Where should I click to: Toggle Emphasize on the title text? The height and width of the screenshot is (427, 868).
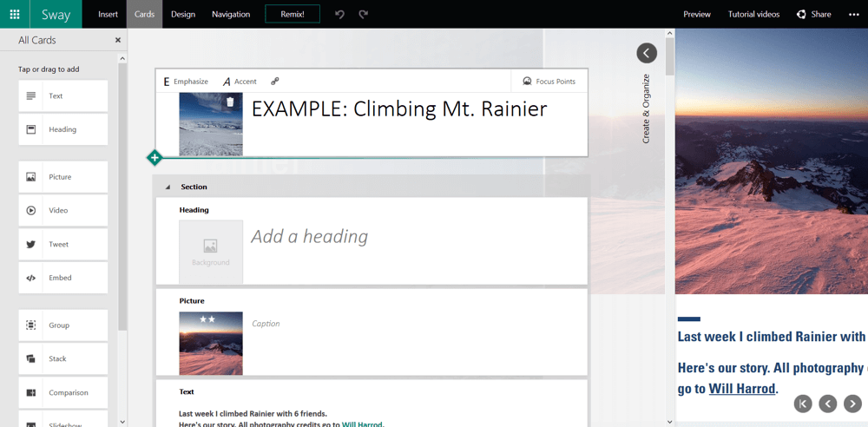pos(186,82)
